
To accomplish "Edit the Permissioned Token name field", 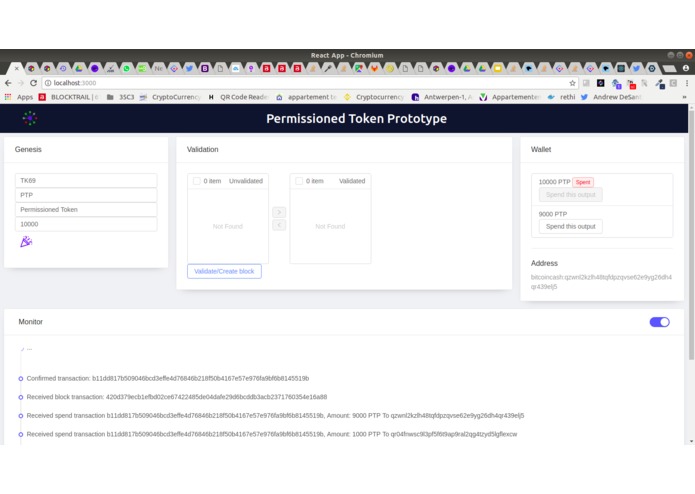I will [x=86, y=210].
